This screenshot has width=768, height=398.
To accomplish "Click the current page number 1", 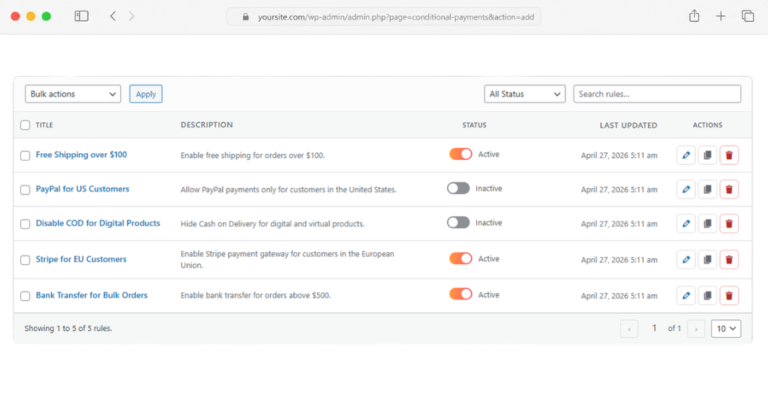I will click(x=654, y=328).
